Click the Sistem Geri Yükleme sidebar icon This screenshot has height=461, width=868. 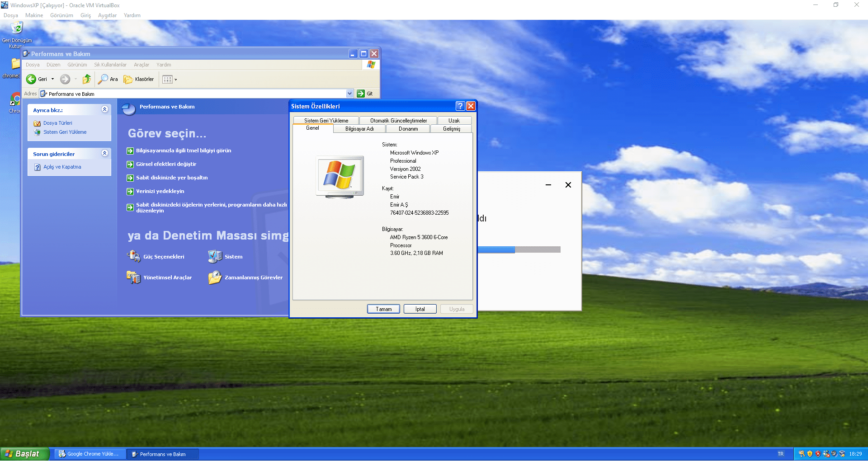pyautogui.click(x=37, y=132)
